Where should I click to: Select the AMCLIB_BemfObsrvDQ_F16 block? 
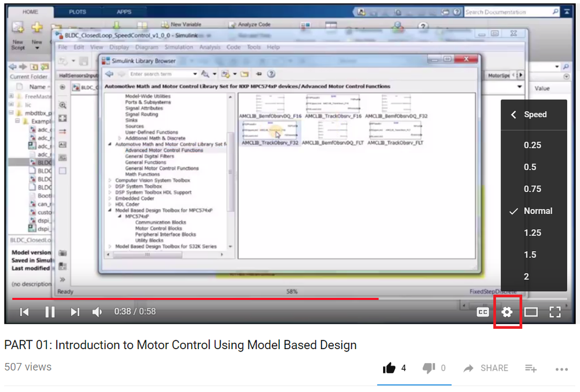(x=271, y=107)
